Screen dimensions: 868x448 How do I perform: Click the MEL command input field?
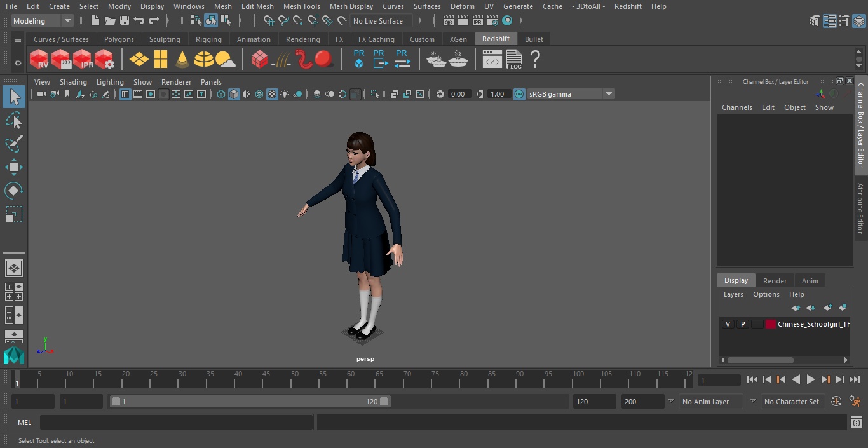point(176,423)
